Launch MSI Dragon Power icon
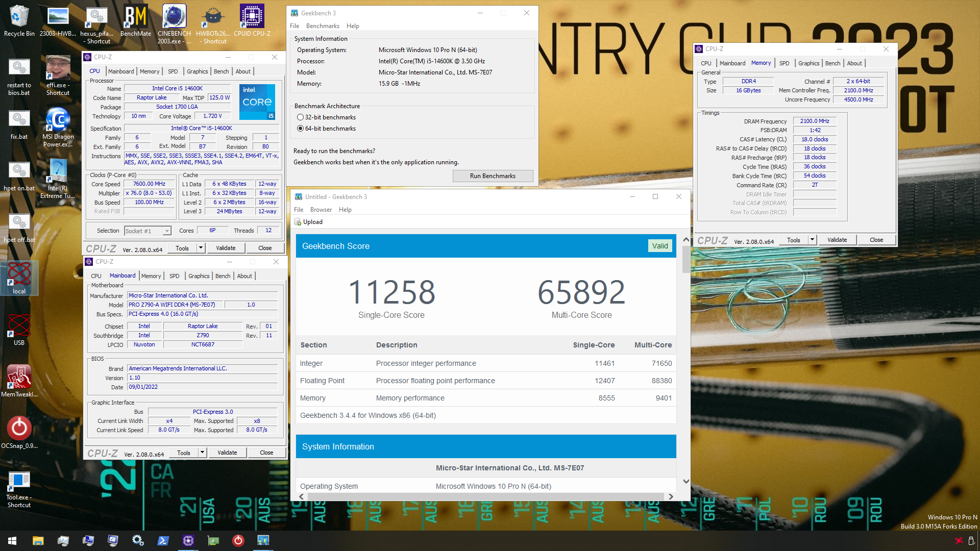This screenshot has height=551, width=980. [58, 127]
